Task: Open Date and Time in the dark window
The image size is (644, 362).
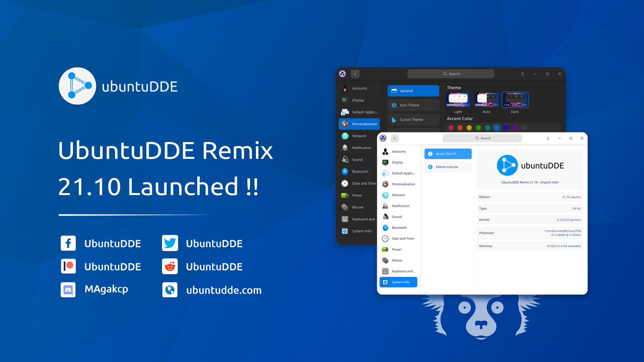Action: tap(358, 183)
